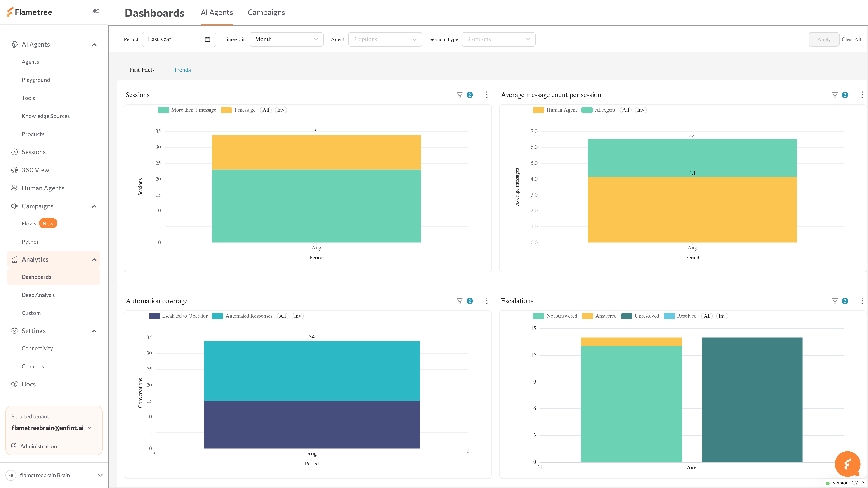Switch to the Fast Facts tab
868x488 pixels.
(142, 70)
